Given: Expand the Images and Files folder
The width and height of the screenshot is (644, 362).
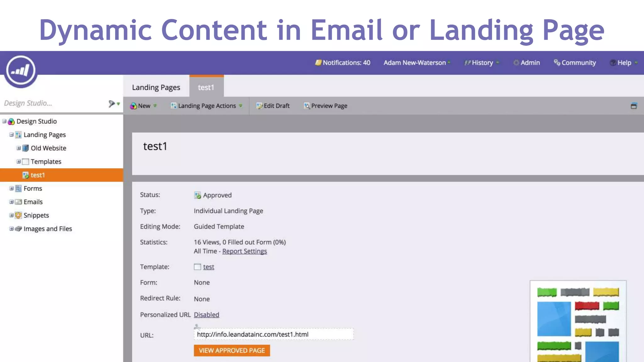Looking at the screenshot, I should point(11,228).
